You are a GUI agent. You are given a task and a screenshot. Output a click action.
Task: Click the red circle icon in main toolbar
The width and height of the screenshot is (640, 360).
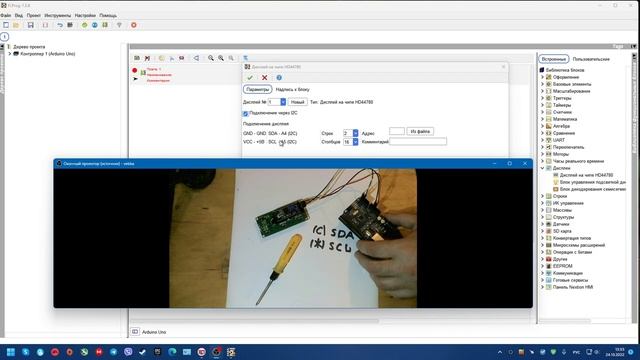[x=134, y=25]
